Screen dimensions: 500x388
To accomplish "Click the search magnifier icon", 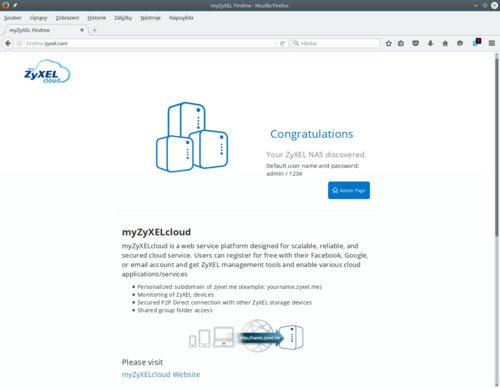I will point(296,43).
